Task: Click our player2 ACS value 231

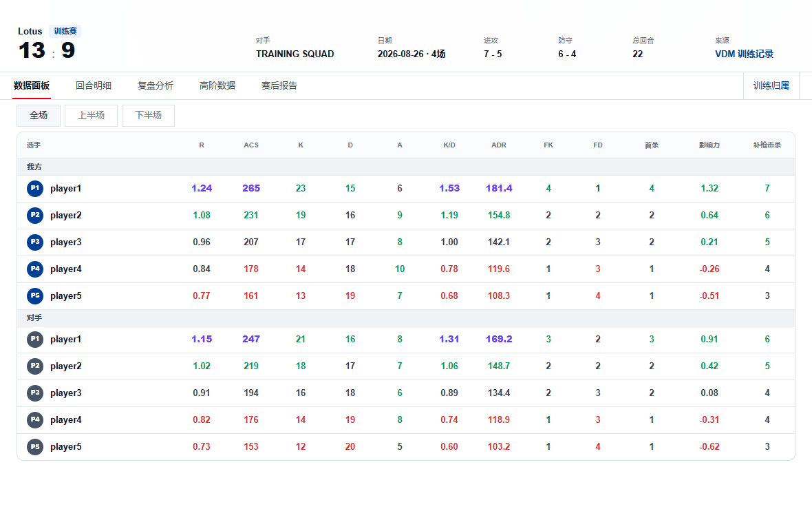Action: coord(251,215)
